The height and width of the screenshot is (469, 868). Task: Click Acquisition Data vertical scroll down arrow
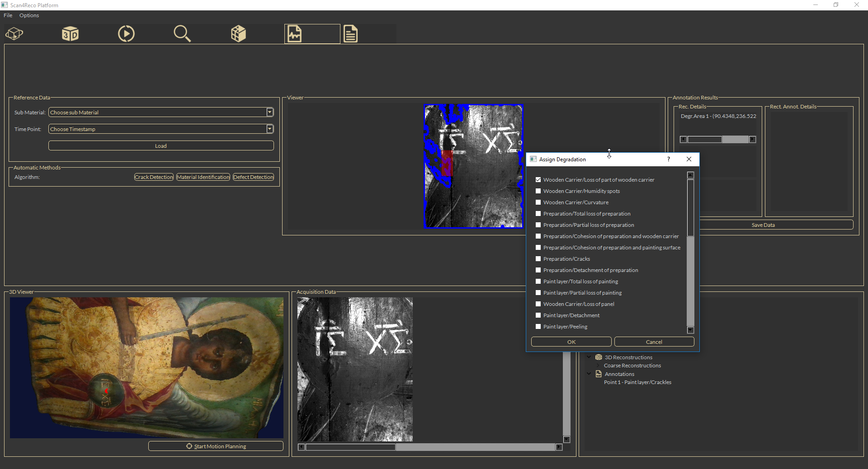[x=566, y=439]
